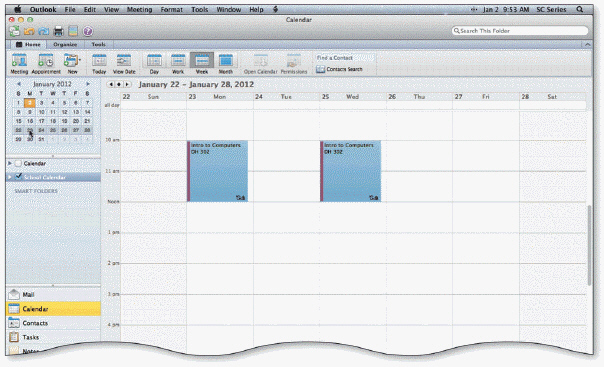Open Spotlight search in menu bar
Viewport: 604px width, 367px height.
(580, 9)
